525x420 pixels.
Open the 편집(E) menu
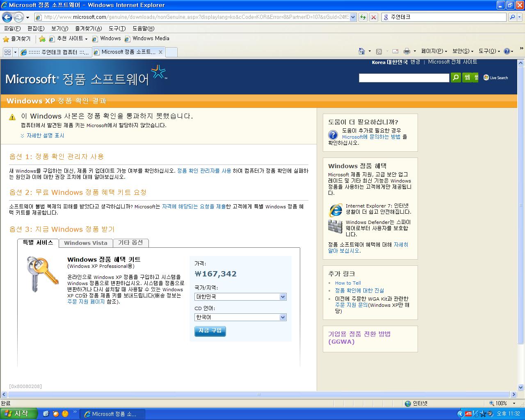(x=36, y=28)
